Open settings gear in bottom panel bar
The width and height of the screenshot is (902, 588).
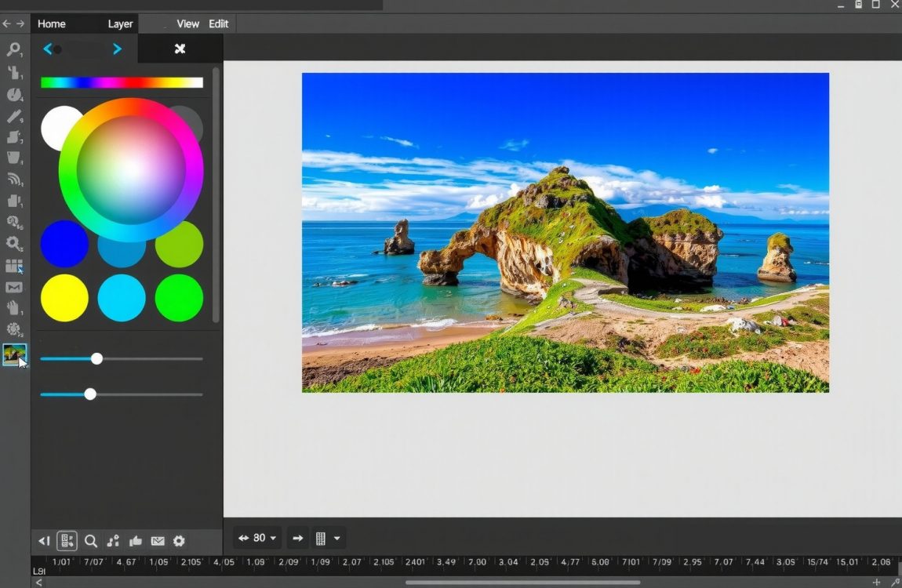(x=179, y=541)
